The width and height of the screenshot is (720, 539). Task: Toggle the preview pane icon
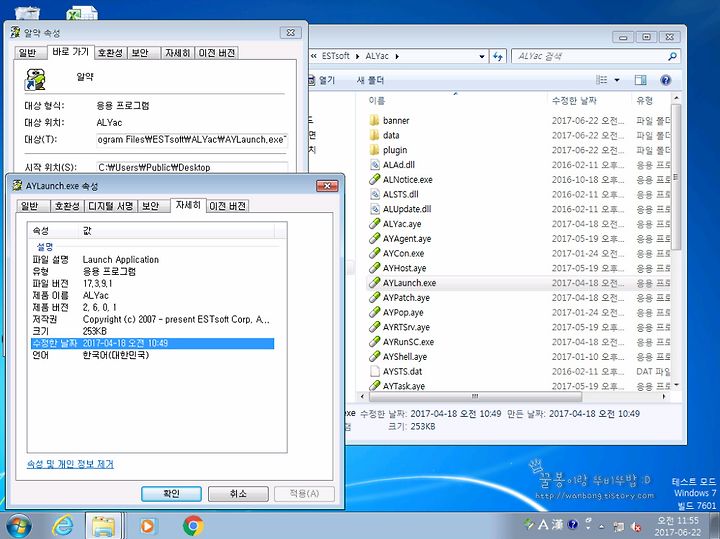pos(641,80)
